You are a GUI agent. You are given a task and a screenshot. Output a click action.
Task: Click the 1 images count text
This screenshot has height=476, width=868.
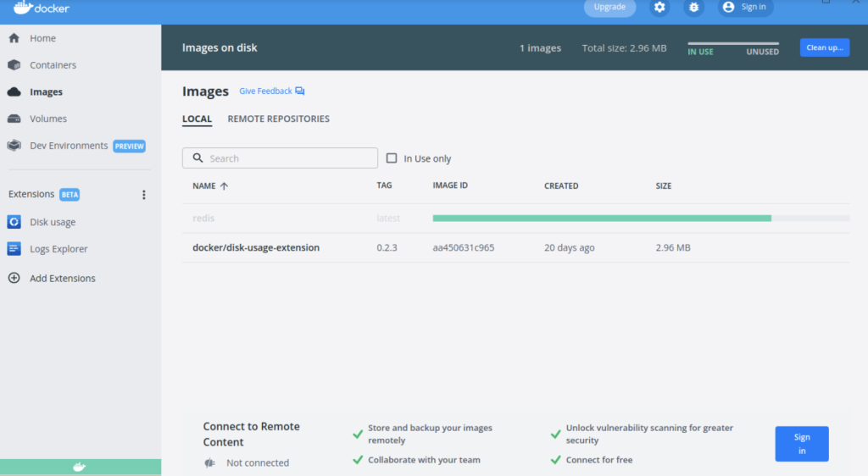540,48
